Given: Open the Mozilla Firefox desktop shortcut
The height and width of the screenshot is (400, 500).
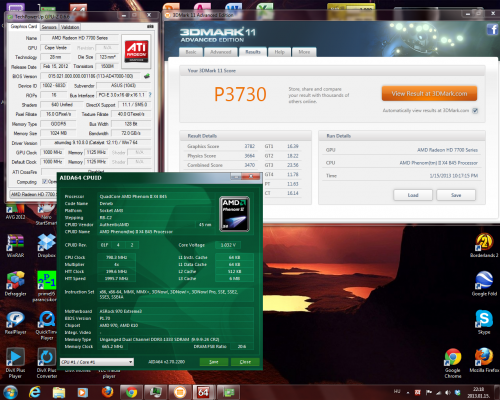Looking at the screenshot, I should [484, 361].
